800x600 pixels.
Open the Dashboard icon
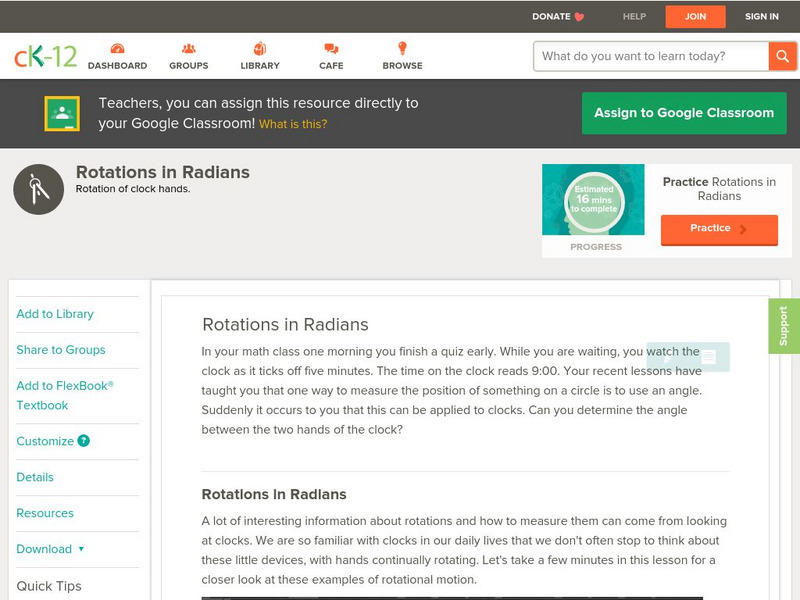(x=117, y=49)
